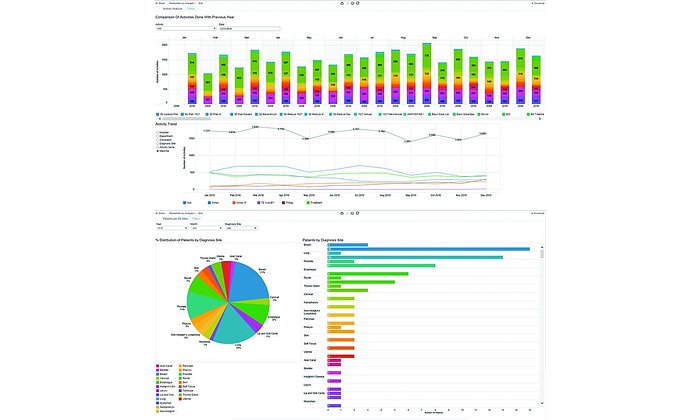Click the Pharynx pie legend swatch

[x=180, y=370]
